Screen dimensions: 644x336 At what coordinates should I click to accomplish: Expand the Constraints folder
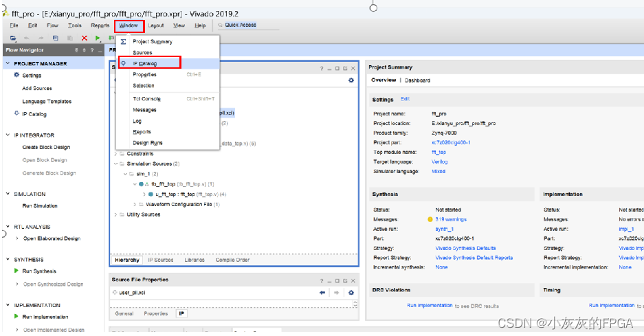[115, 154]
